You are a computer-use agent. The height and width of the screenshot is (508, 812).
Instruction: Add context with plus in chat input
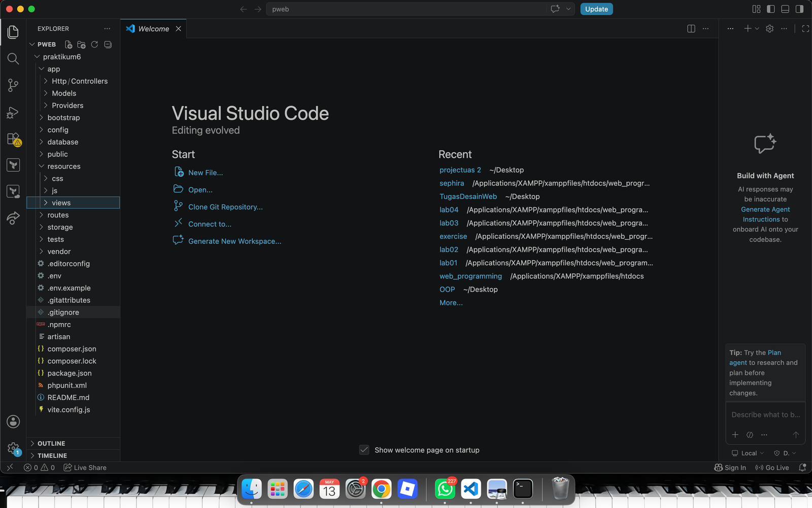735,434
